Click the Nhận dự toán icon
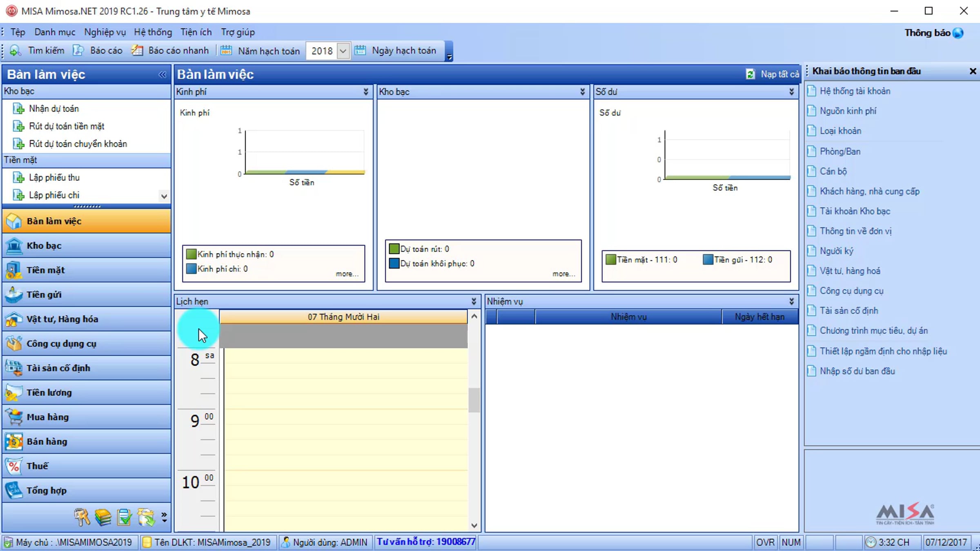Viewport: 980px width, 551px height. pos(18,109)
